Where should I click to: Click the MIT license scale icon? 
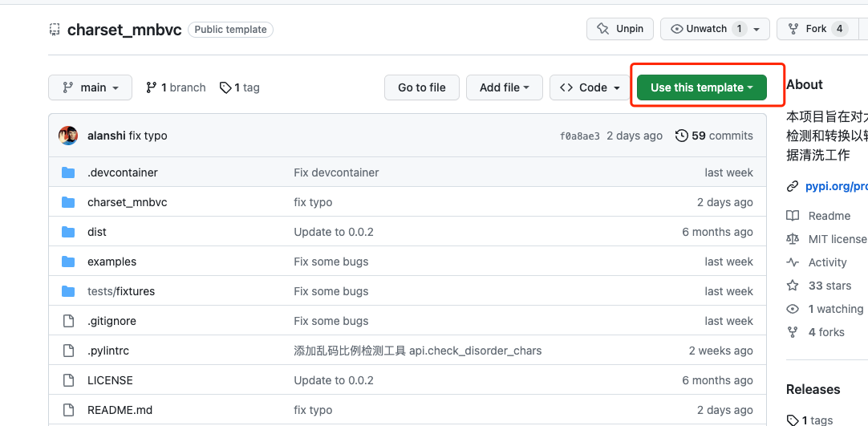pyautogui.click(x=793, y=239)
